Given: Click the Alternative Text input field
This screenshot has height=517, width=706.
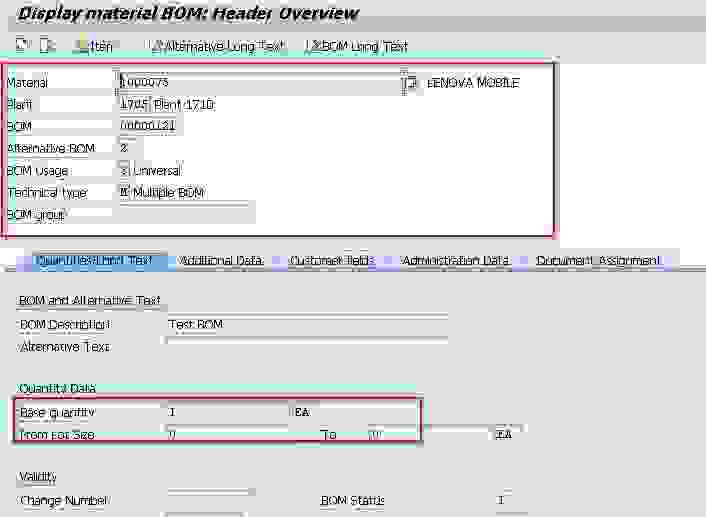Looking at the screenshot, I should click(x=307, y=347).
